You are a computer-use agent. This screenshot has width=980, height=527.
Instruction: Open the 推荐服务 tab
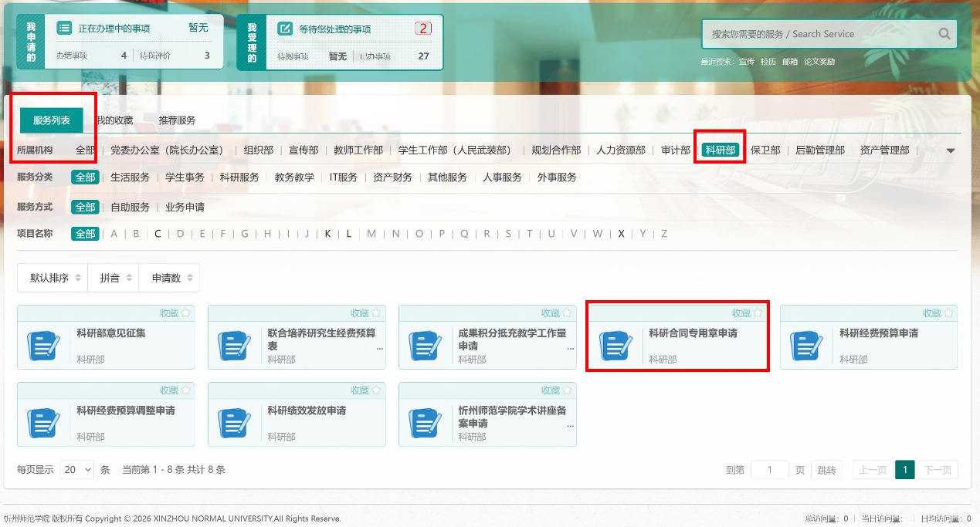point(177,120)
